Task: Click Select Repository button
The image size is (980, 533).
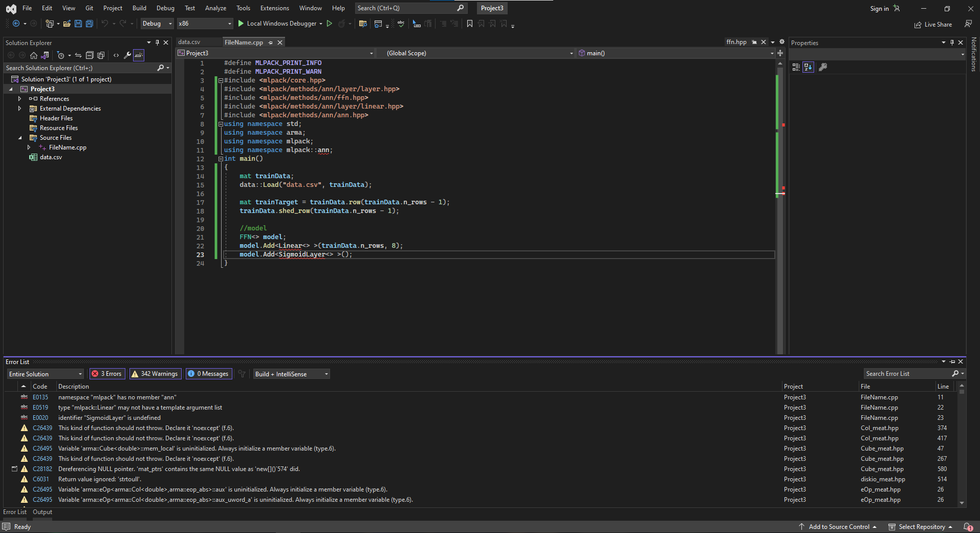Action: tap(920, 527)
